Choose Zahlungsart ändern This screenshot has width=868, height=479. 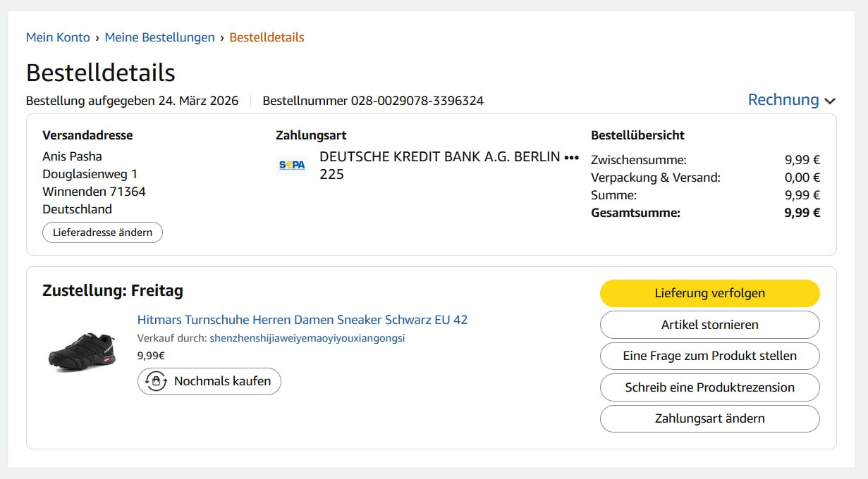[709, 418]
